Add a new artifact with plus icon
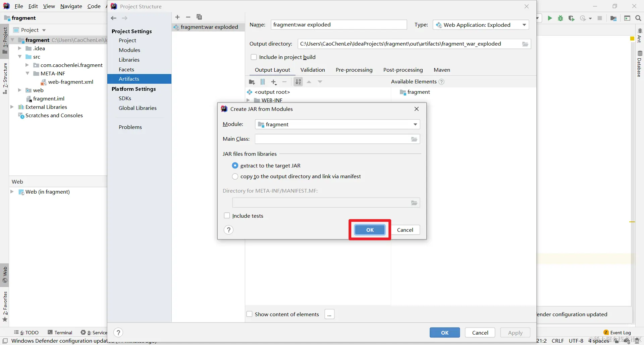The image size is (644, 345). 177,17
